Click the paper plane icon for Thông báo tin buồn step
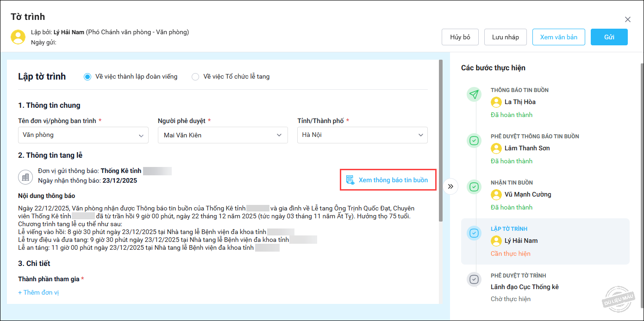The image size is (644, 321). 474,94
